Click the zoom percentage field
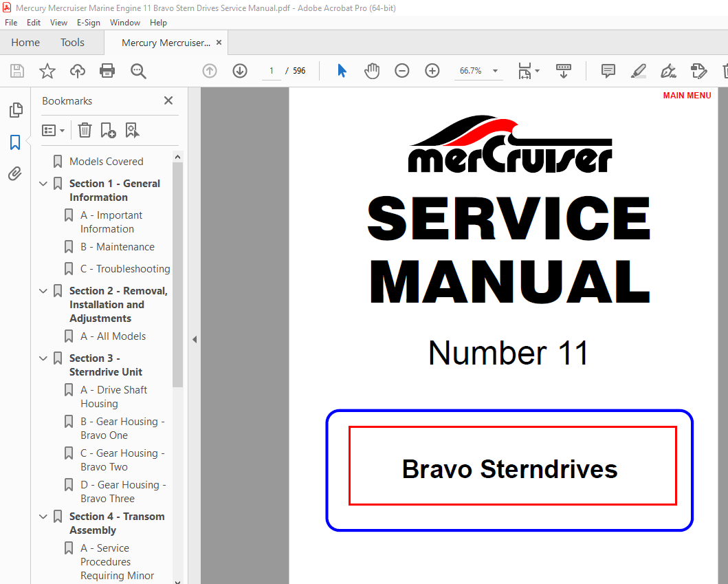 tap(470, 71)
